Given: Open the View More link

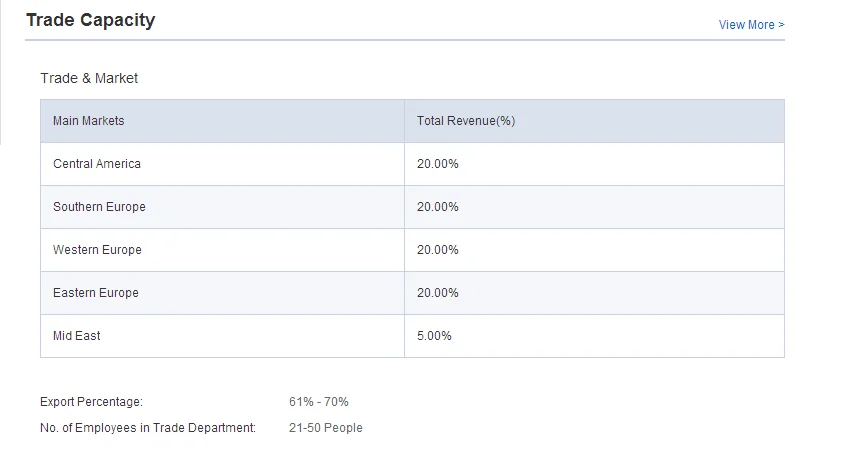Looking at the screenshot, I should click(746, 25).
